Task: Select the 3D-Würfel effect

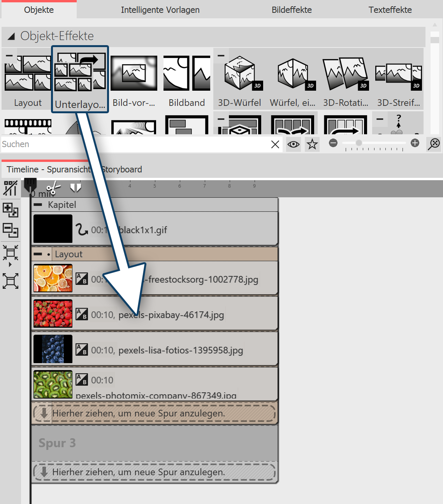Action: click(239, 74)
